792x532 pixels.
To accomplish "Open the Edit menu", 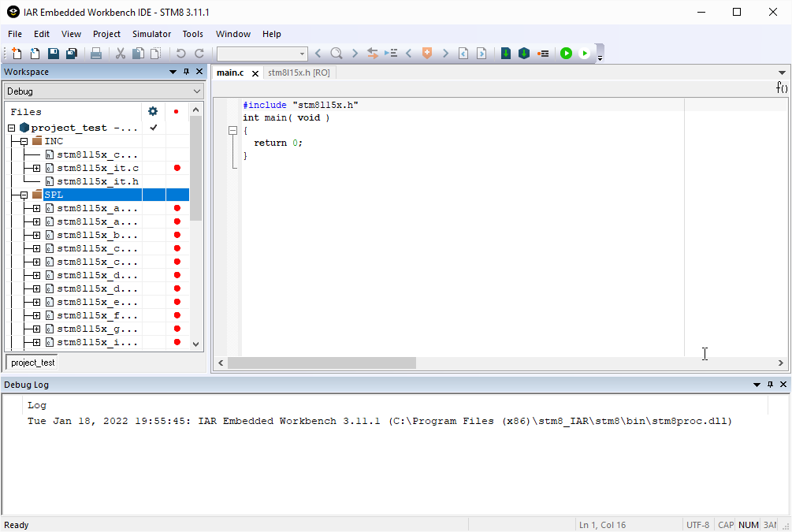I will 42,34.
